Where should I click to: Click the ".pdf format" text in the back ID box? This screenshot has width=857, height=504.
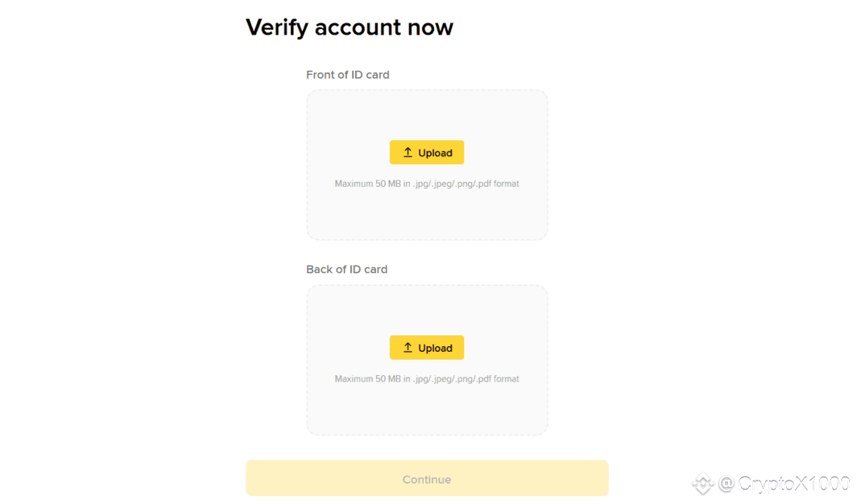click(x=497, y=379)
